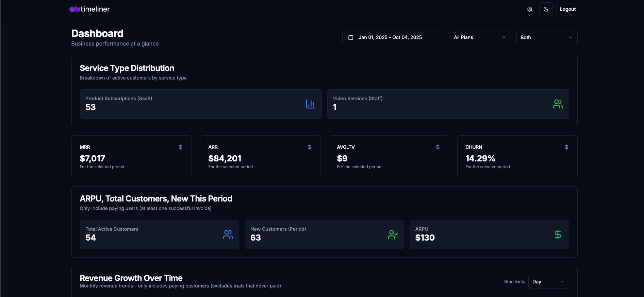Click the dollar icon on ARR card
The image size is (644, 297).
tap(309, 147)
